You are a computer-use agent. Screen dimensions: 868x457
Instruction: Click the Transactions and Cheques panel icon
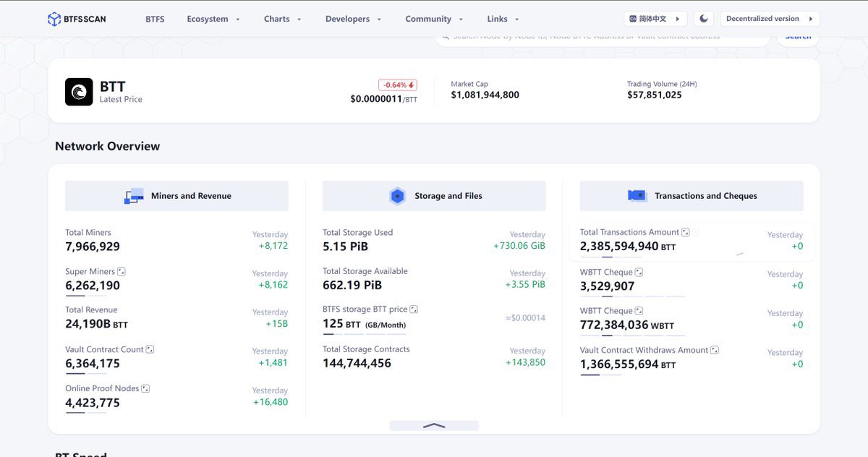[x=637, y=195]
